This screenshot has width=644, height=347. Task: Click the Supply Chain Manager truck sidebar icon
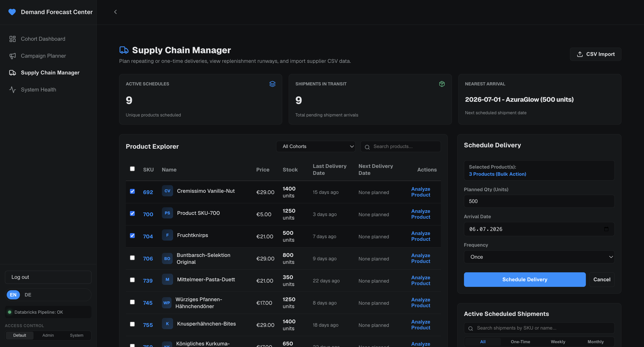point(13,73)
